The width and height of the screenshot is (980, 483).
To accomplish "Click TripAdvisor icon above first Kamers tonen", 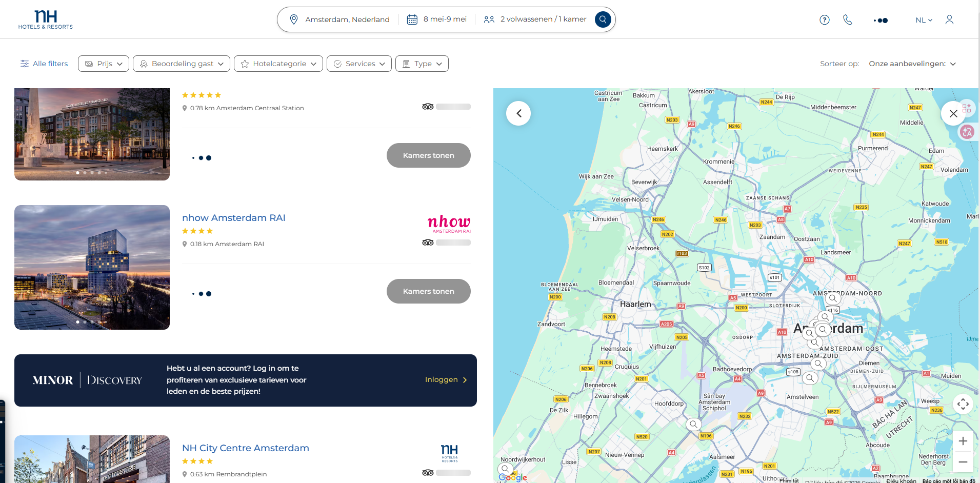I will [x=428, y=107].
